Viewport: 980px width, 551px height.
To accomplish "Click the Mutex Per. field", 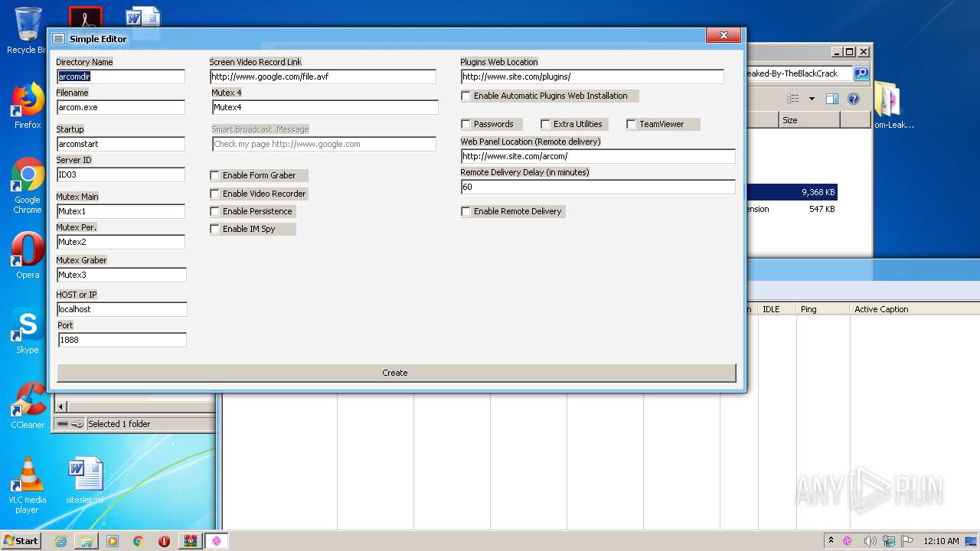I will [121, 242].
